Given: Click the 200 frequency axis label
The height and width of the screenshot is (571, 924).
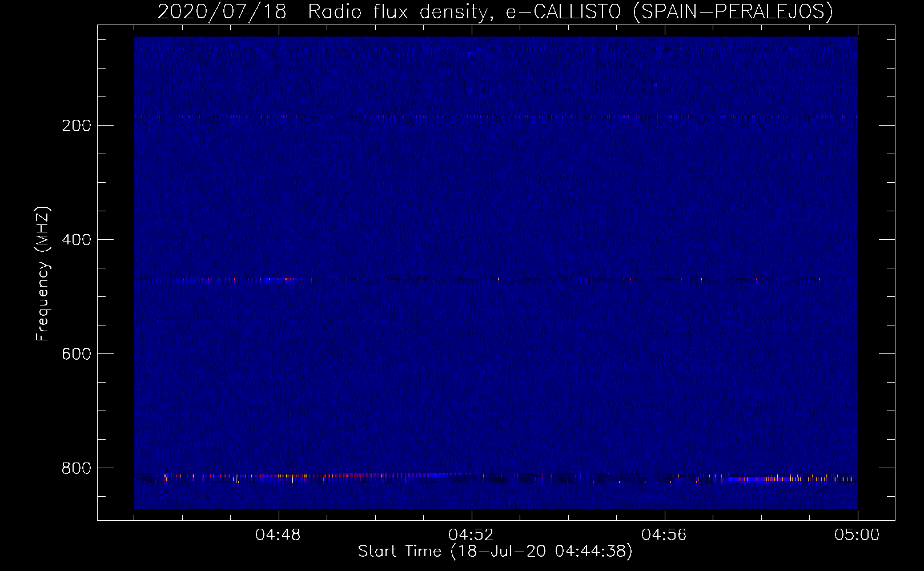Looking at the screenshot, I should (x=77, y=126).
